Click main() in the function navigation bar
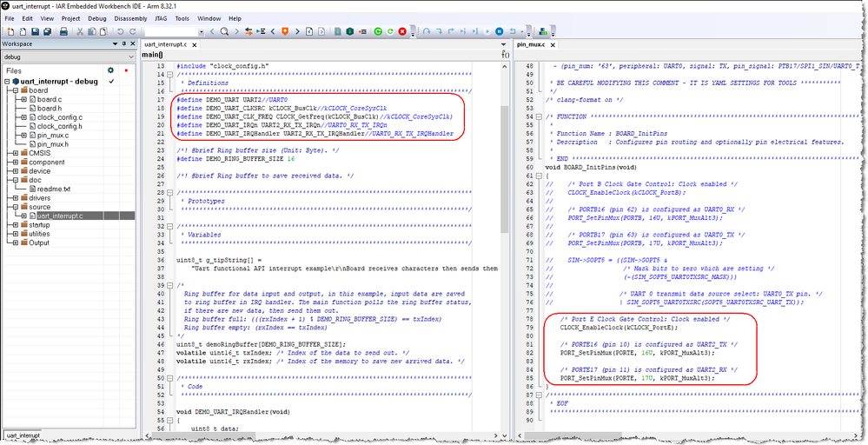The image size is (868, 445). tap(153, 54)
